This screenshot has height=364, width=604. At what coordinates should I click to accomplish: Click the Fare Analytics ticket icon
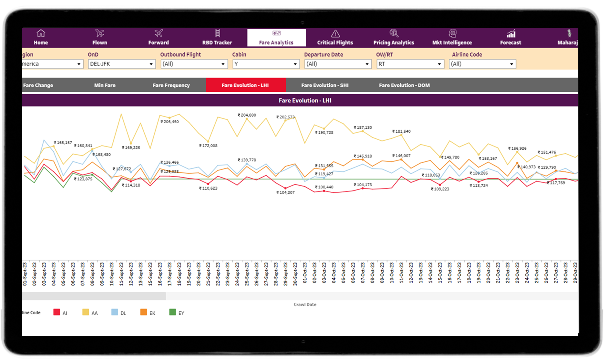[276, 33]
